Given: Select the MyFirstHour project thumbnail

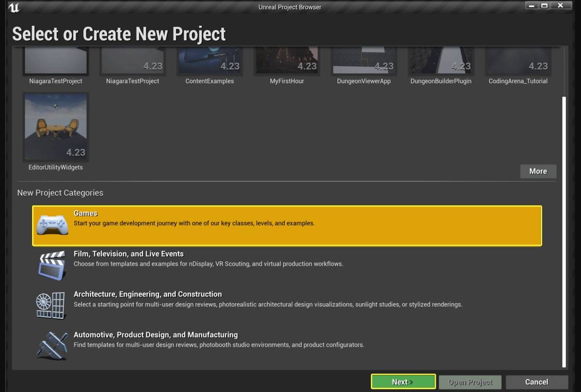Looking at the screenshot, I should click(287, 61).
